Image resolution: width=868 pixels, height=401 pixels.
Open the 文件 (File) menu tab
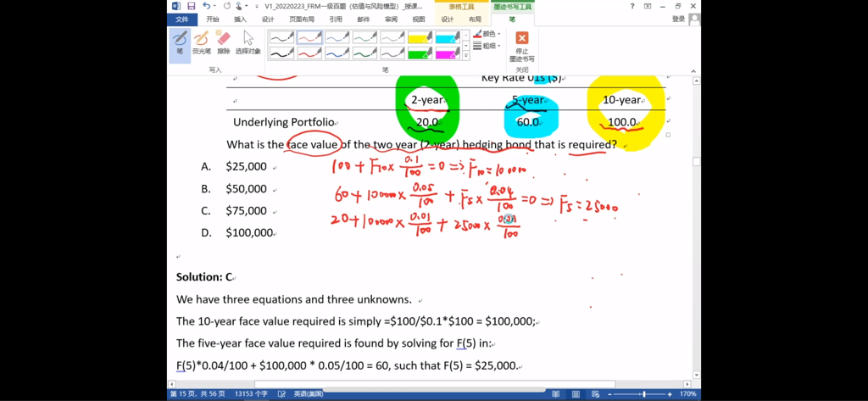[x=181, y=19]
